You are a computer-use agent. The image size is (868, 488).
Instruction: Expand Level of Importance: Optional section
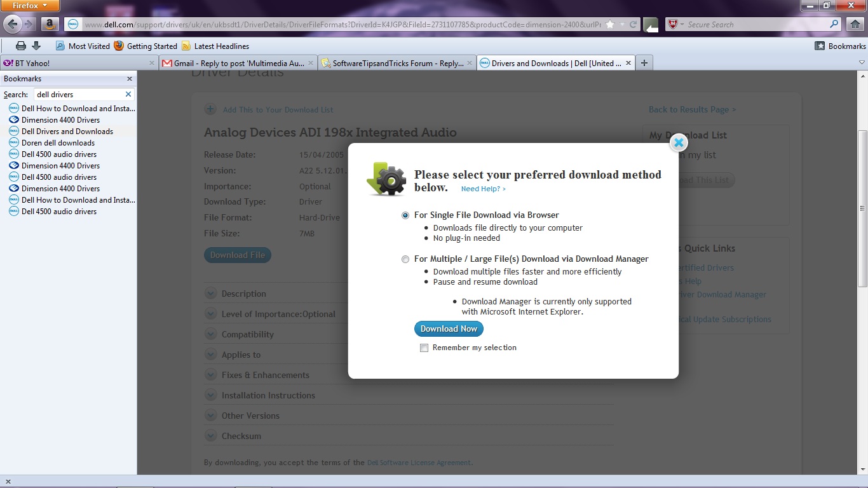click(210, 314)
